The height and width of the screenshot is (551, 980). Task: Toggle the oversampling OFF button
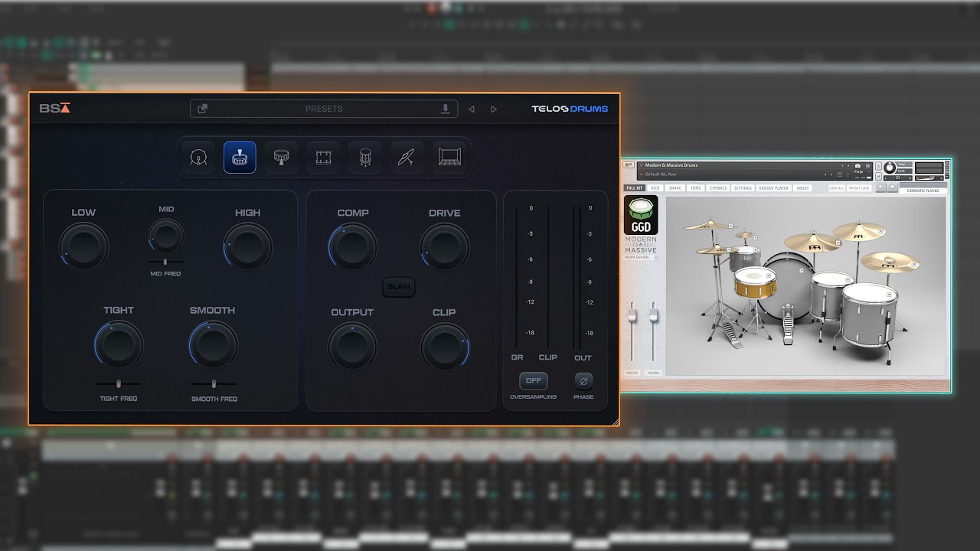(x=534, y=380)
